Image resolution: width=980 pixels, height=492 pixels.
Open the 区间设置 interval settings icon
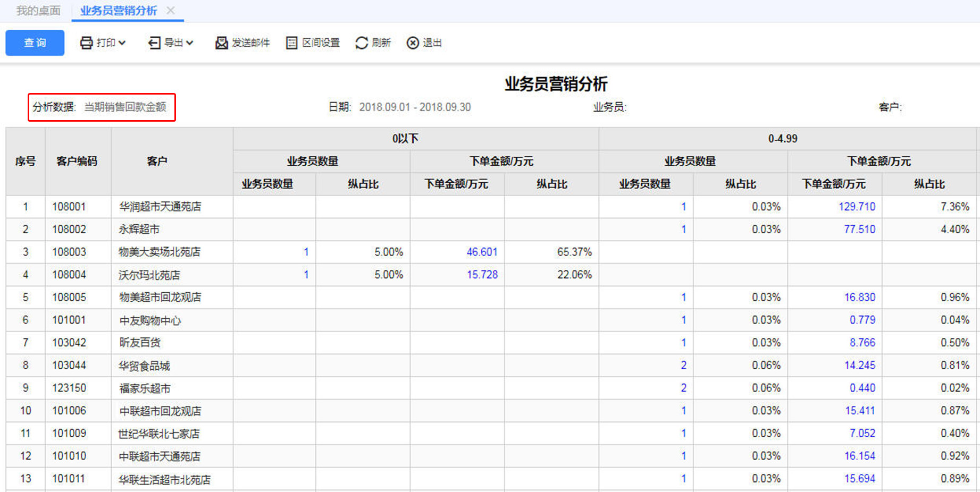pos(291,43)
